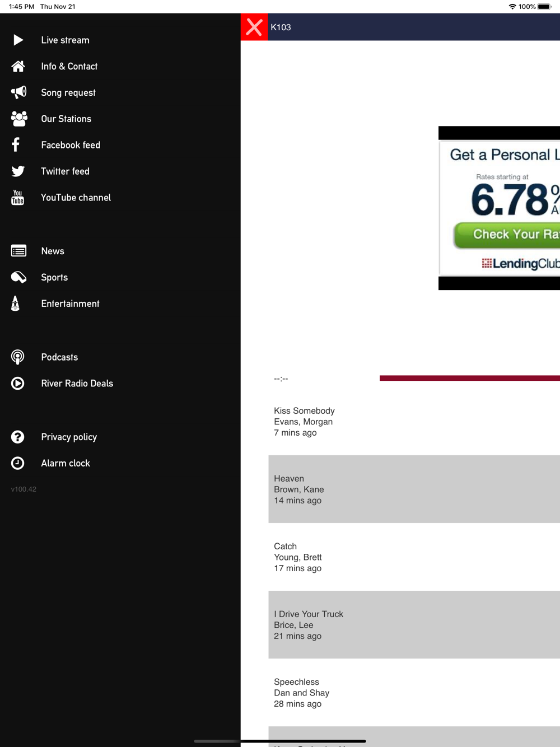
Task: Click Check Your Rate ad button
Action: [507, 235]
